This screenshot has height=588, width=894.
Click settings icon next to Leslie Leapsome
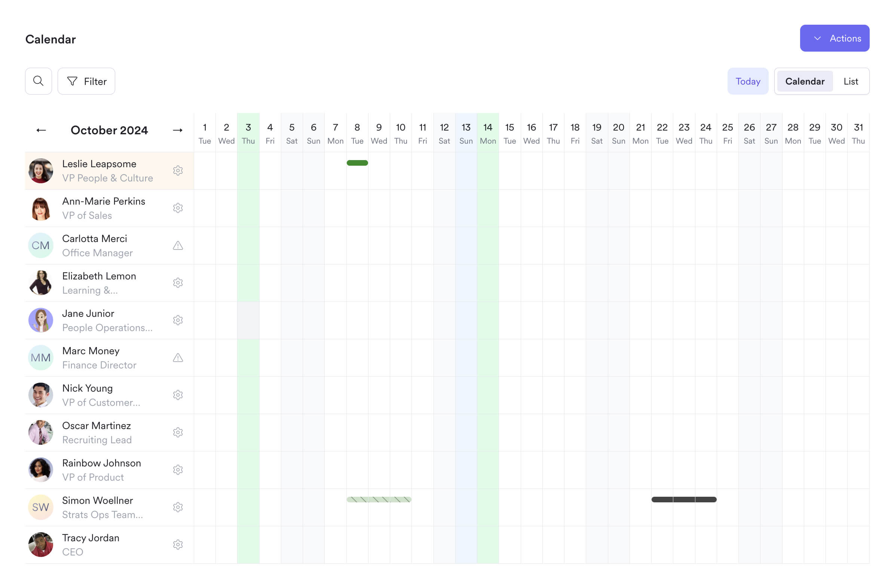(x=177, y=171)
